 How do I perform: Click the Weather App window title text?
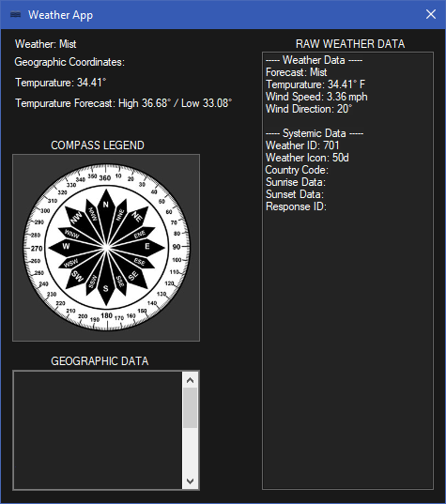[60, 15]
